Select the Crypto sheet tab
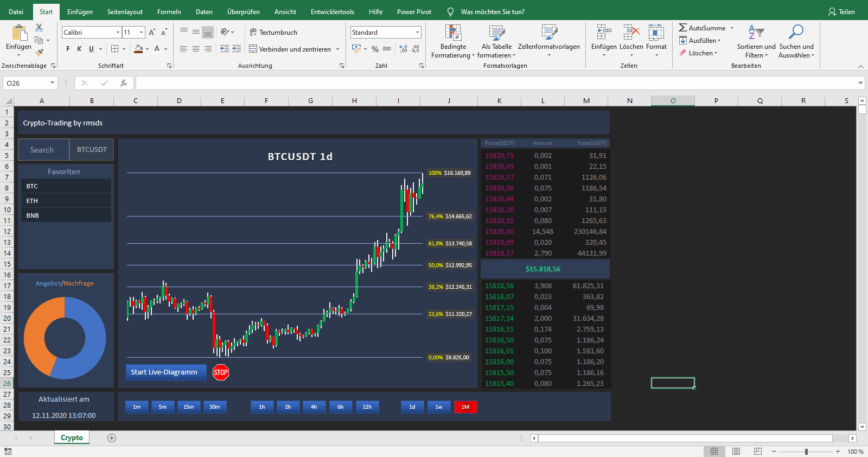This screenshot has height=457, width=868. 72,438
